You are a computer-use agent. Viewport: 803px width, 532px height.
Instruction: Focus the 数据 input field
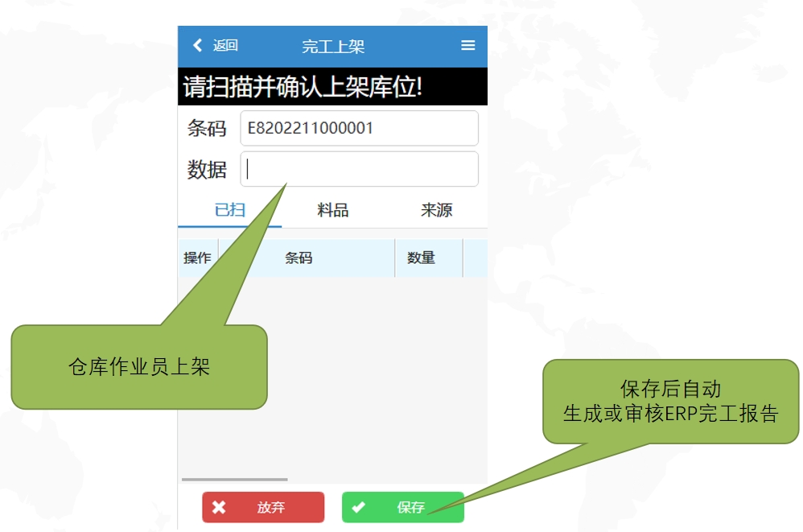point(360,169)
